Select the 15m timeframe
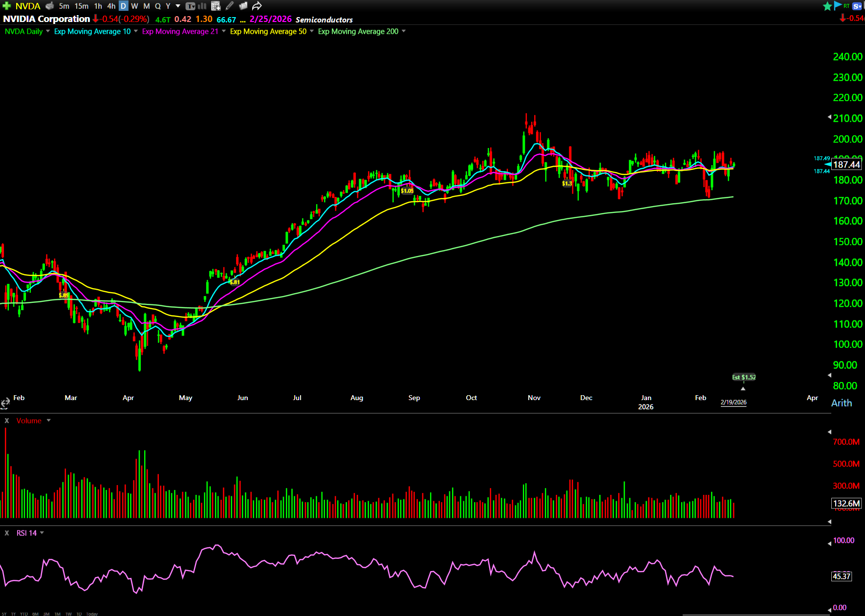Image resolution: width=865 pixels, height=616 pixels. (x=81, y=6)
